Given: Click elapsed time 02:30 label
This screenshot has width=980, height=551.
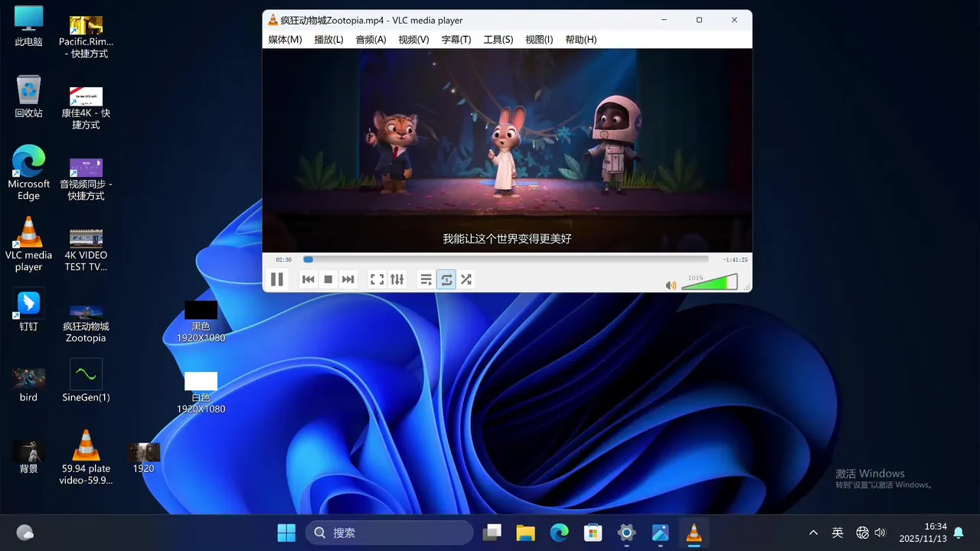Looking at the screenshot, I should [x=284, y=259].
